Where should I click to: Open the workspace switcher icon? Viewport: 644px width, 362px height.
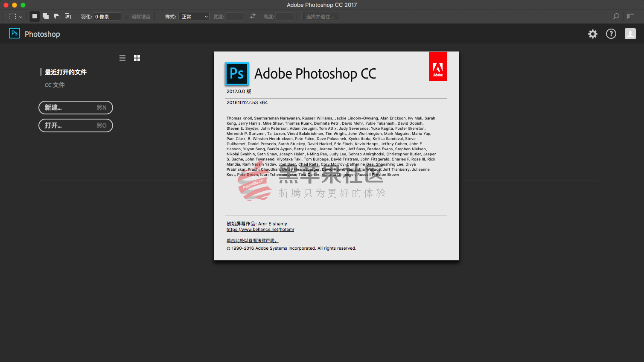tap(631, 16)
